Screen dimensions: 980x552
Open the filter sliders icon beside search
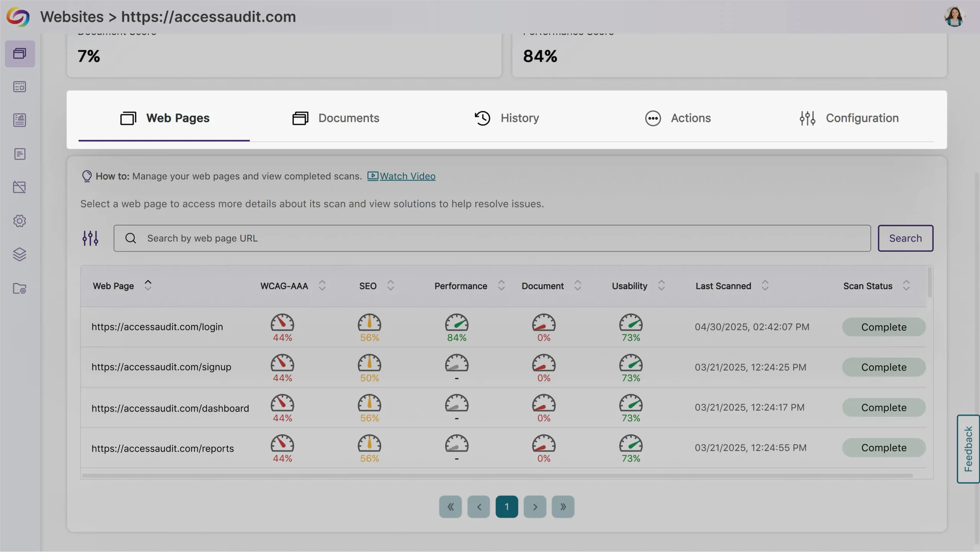click(90, 238)
